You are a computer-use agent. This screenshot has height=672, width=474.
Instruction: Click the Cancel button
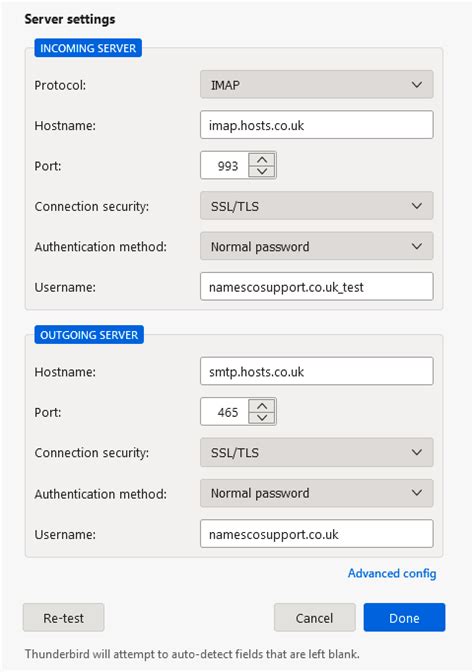click(315, 618)
